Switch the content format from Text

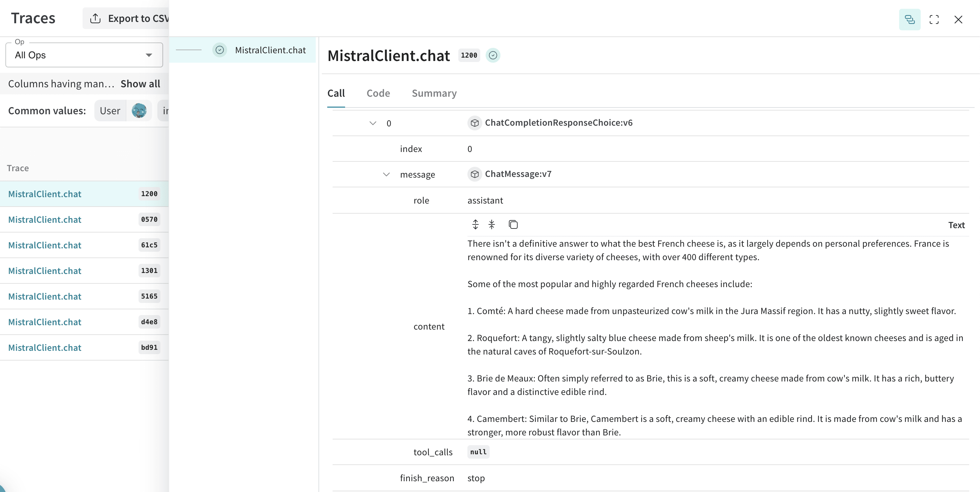pyautogui.click(x=956, y=225)
